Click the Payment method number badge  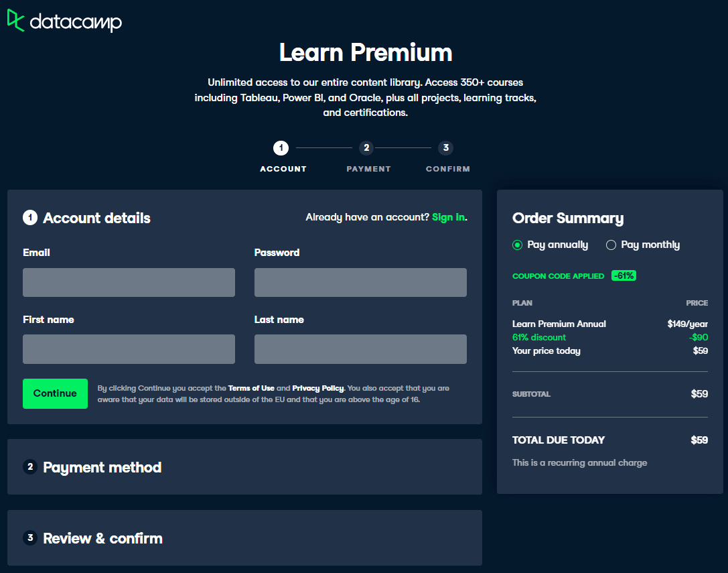[x=30, y=466]
